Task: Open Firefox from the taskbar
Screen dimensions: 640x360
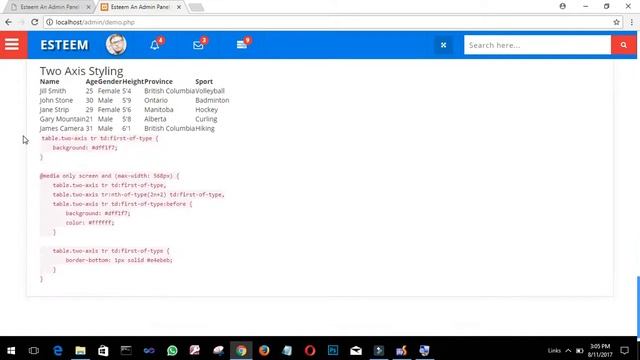Action: 264,350
